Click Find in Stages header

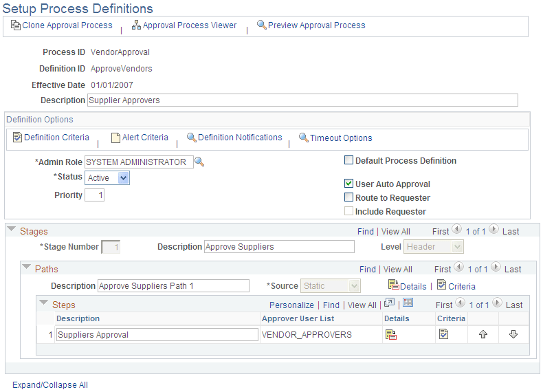click(366, 232)
